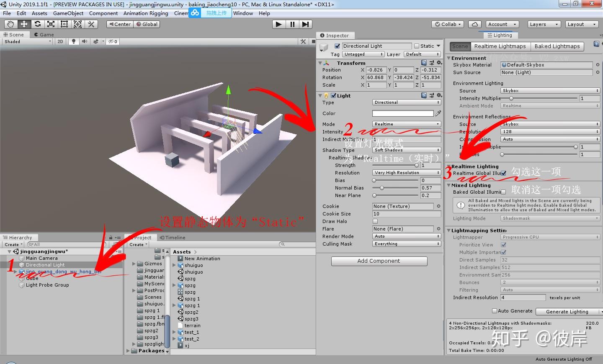Open Environment Lighting Source dropdown

tap(550, 91)
